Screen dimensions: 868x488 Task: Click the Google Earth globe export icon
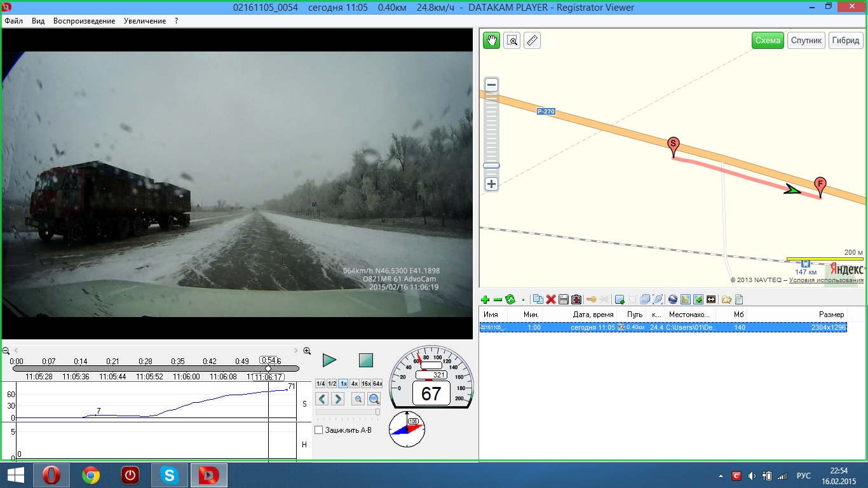673,299
